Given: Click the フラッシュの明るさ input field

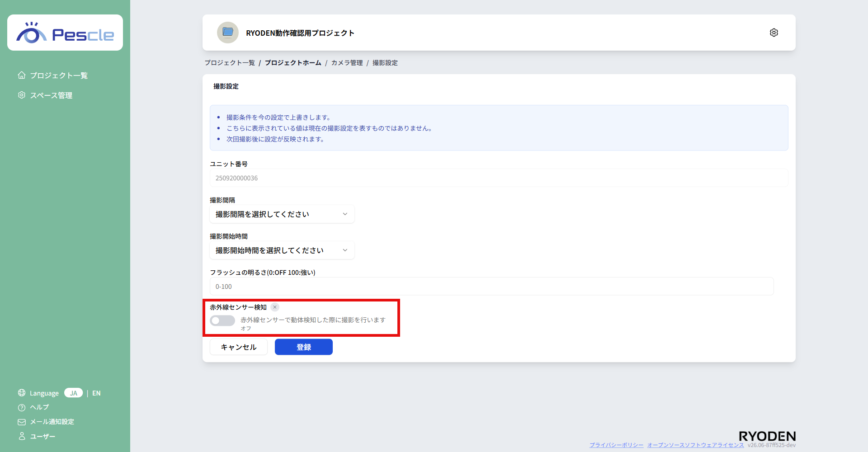Looking at the screenshot, I should point(492,286).
